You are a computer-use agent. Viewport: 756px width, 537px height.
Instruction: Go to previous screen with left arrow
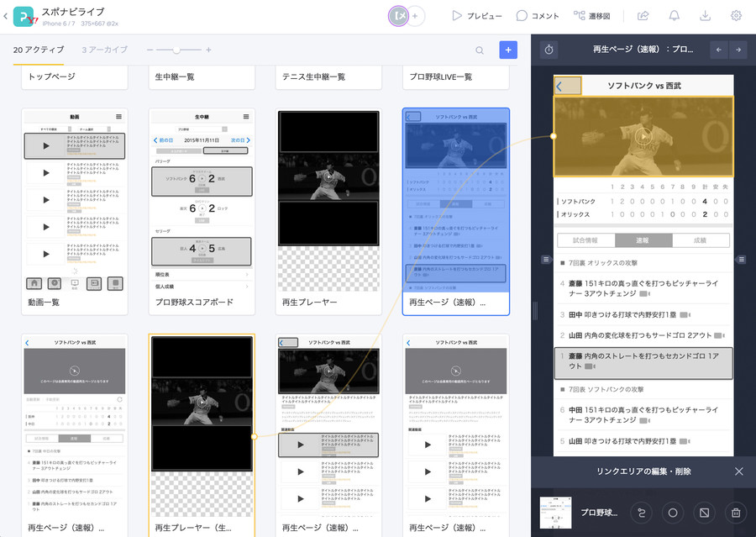click(x=719, y=50)
